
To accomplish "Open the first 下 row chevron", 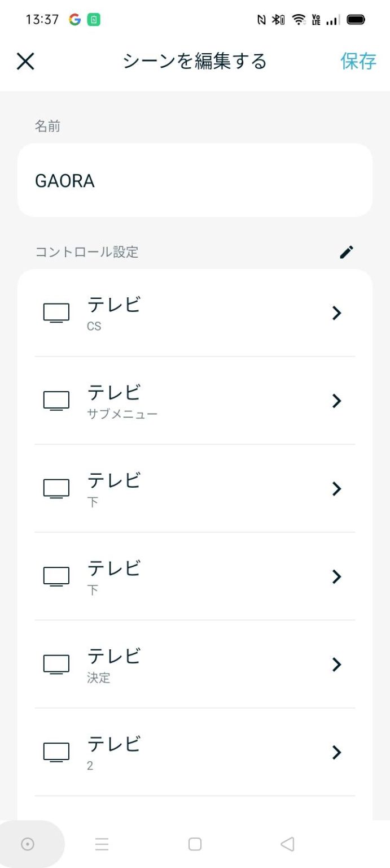I will click(x=337, y=489).
